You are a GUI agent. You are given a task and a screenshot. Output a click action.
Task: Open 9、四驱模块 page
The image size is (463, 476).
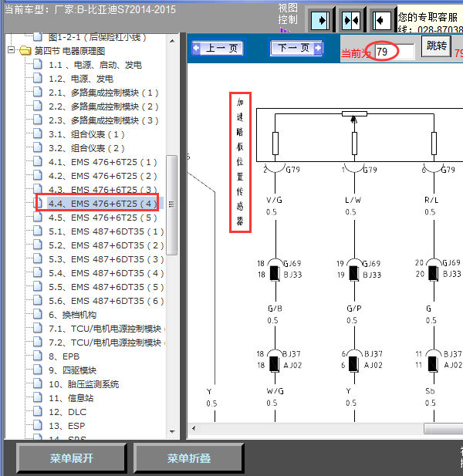[x=73, y=370]
